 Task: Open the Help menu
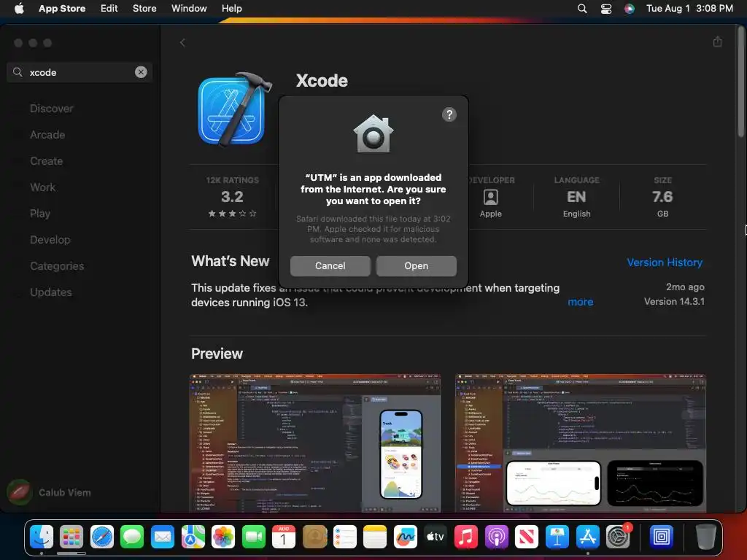(231, 8)
